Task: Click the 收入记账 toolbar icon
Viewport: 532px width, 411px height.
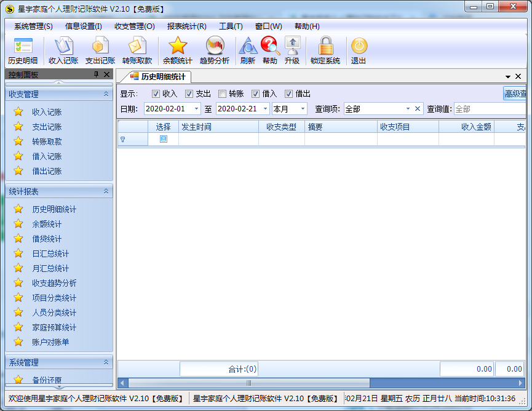Action: [x=63, y=51]
